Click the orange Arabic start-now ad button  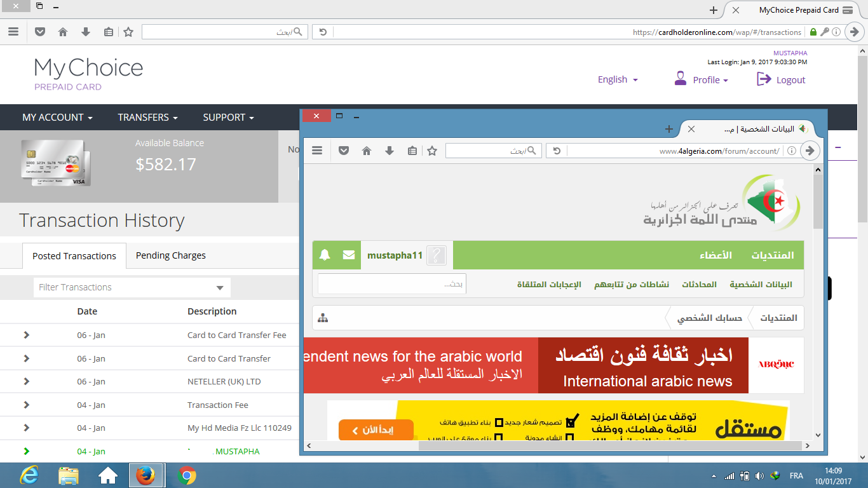(x=376, y=430)
